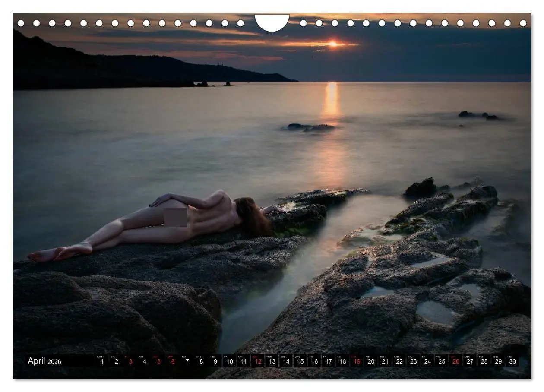Select the red Sunday date 19
Viewport: 544px width, 392px height.
tap(357, 361)
